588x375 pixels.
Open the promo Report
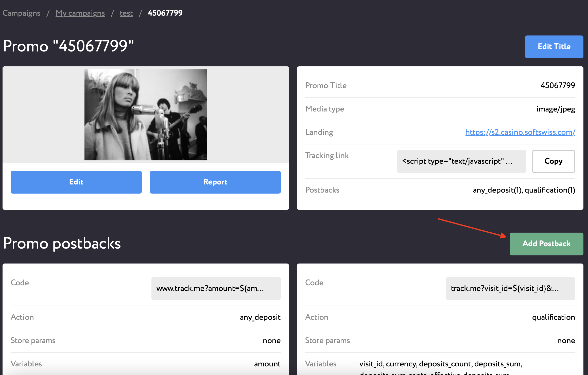coord(215,182)
